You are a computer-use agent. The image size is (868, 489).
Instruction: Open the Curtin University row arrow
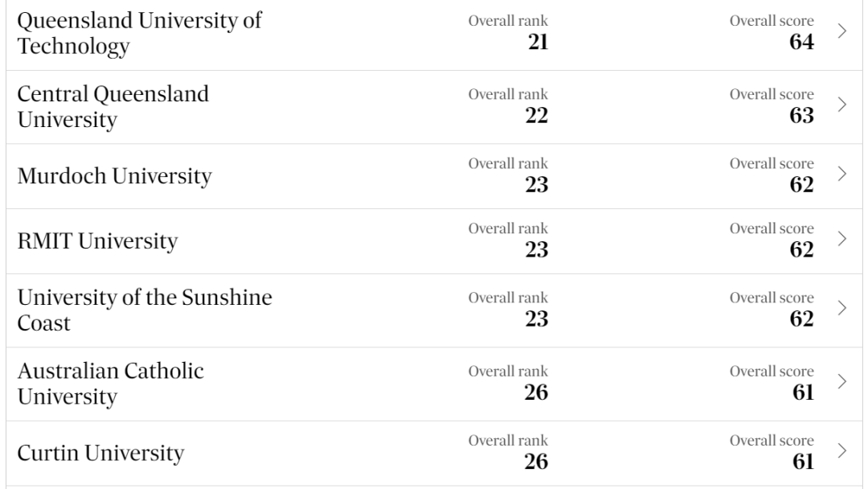pyautogui.click(x=841, y=451)
